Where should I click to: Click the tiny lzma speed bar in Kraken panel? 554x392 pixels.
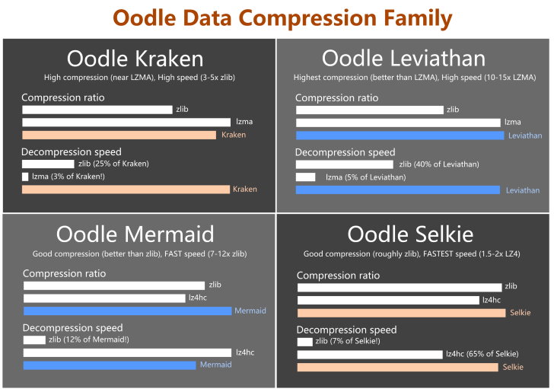25,177
